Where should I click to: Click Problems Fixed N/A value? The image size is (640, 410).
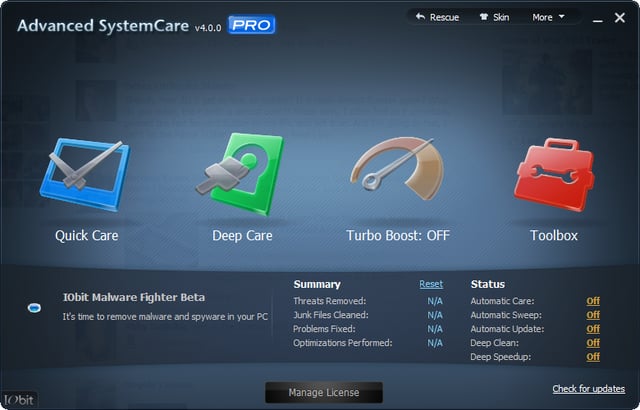(435, 329)
